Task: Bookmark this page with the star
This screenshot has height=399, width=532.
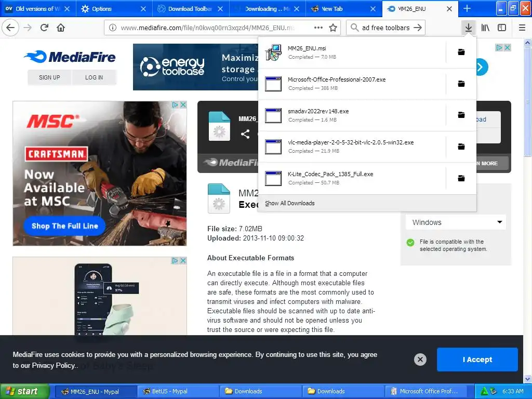Action: [333, 28]
